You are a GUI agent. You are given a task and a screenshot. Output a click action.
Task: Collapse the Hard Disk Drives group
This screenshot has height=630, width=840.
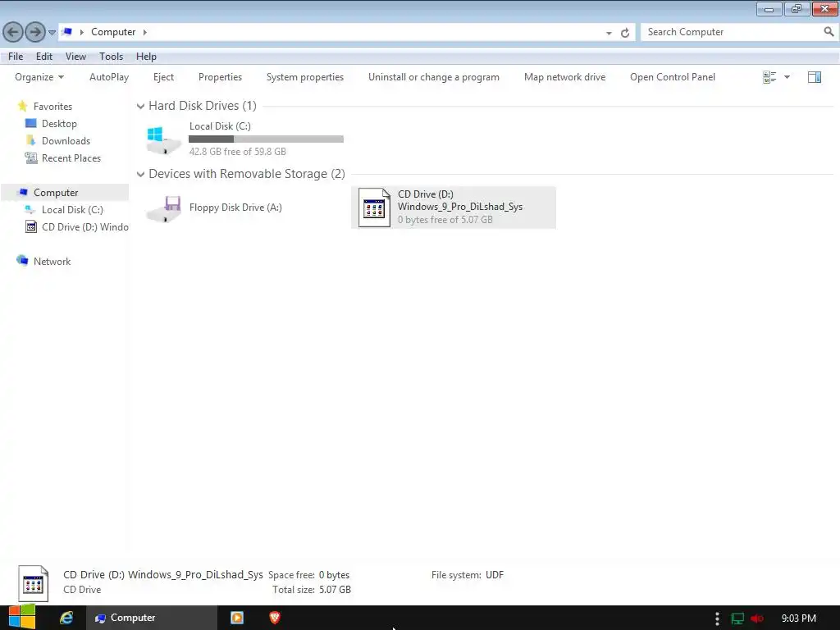140,106
